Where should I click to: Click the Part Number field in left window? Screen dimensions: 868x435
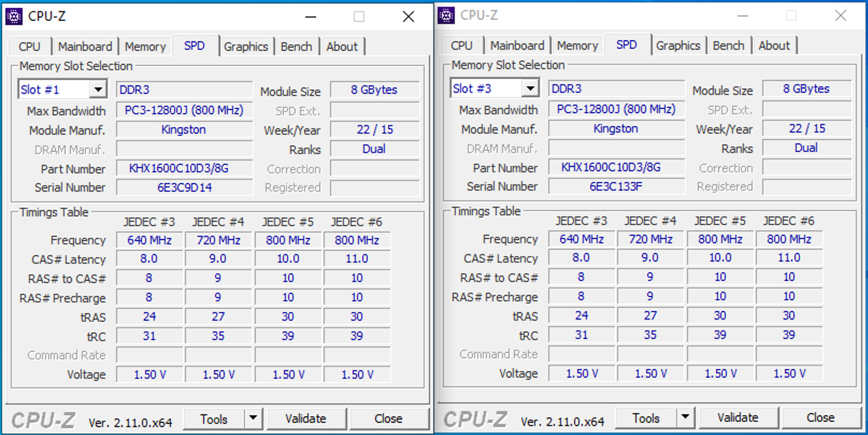point(184,169)
